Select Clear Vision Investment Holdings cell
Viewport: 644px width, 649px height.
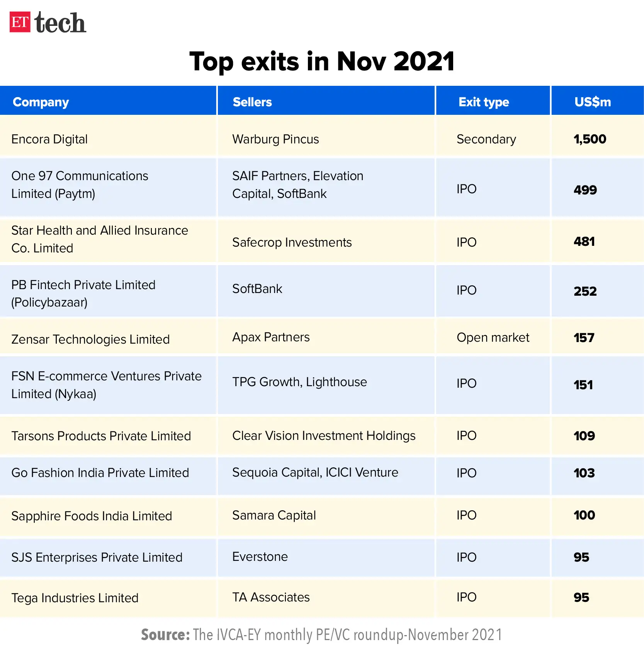click(x=326, y=435)
